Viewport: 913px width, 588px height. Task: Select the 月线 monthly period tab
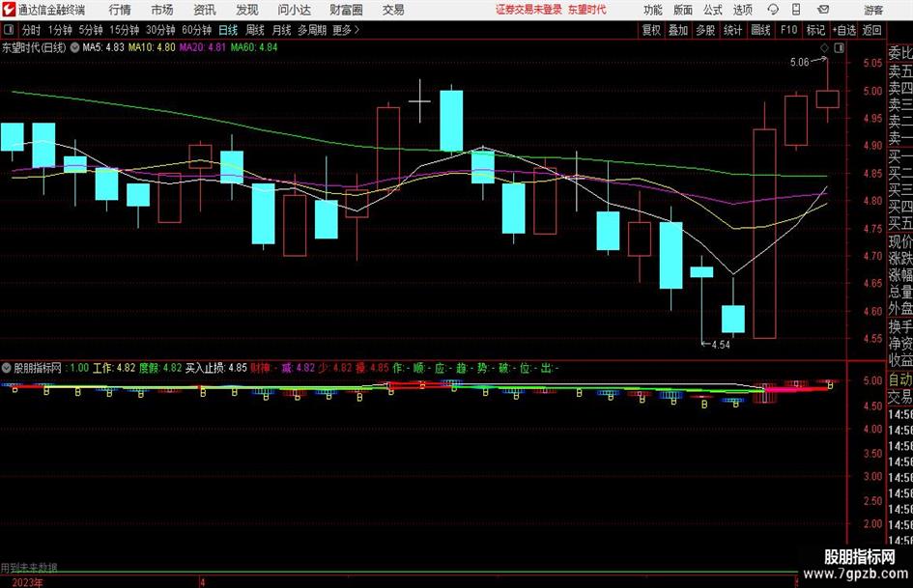(x=282, y=30)
